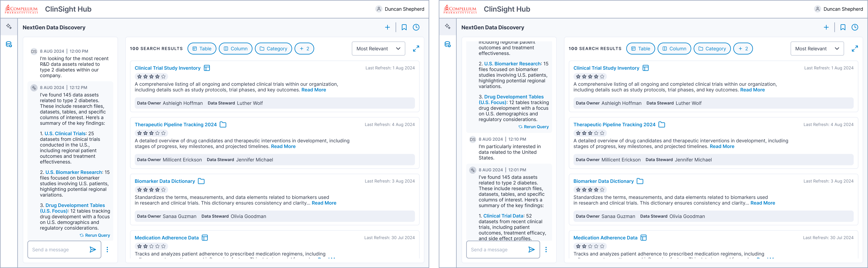Click the Compellium Pharmaceuticals logo in right window
The height and width of the screenshot is (268, 868).
460,9
